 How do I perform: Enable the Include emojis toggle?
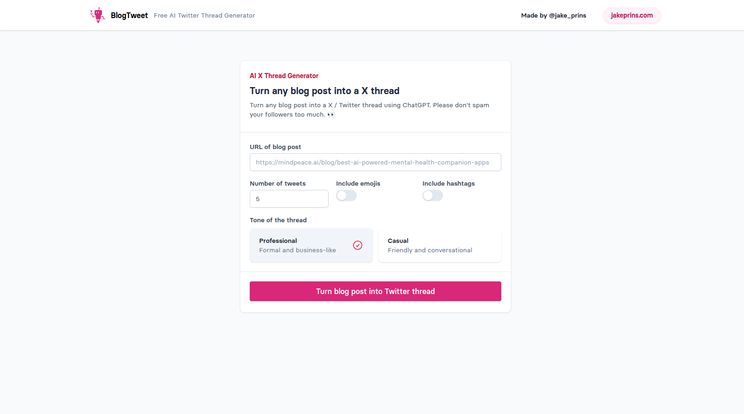click(346, 195)
